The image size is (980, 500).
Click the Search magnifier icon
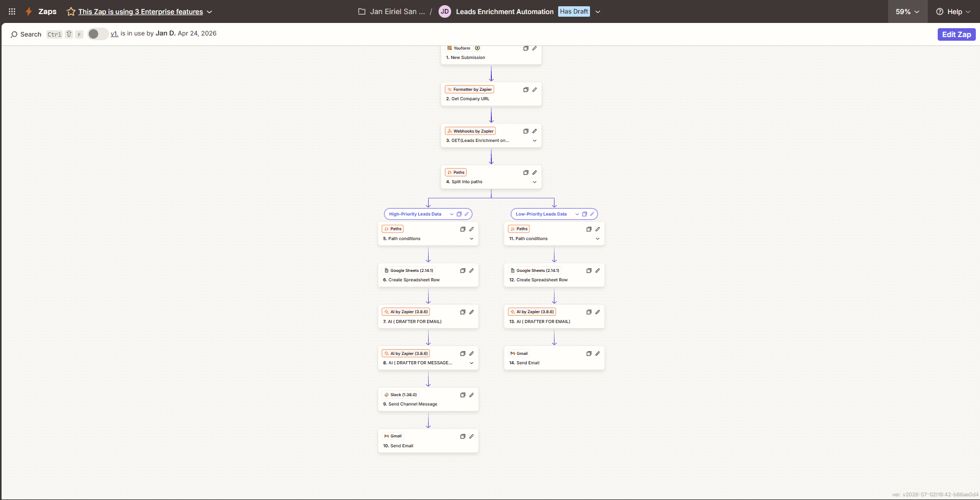tap(14, 34)
